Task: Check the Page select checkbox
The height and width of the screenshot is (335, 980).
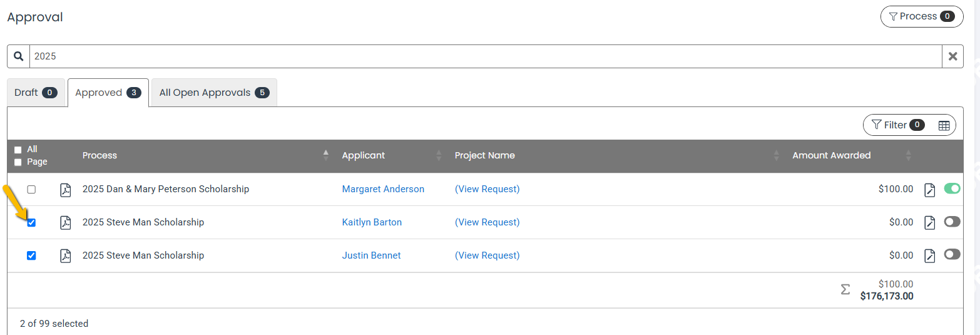Action: coord(18,162)
